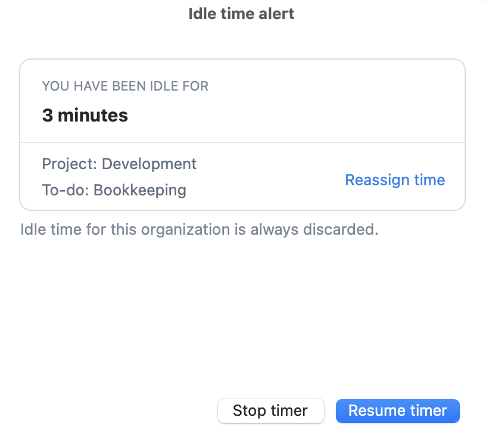Image resolution: width=486 pixels, height=448 pixels.
Task: Click the word 'Stop' on the white button
Action: [x=249, y=411]
